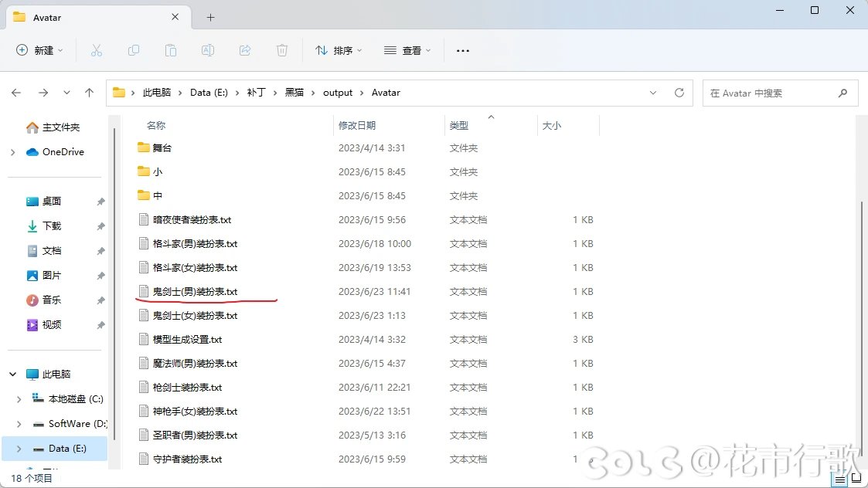868x488 pixels.
Task: Click the Share icon in toolbar
Action: pyautogui.click(x=245, y=50)
